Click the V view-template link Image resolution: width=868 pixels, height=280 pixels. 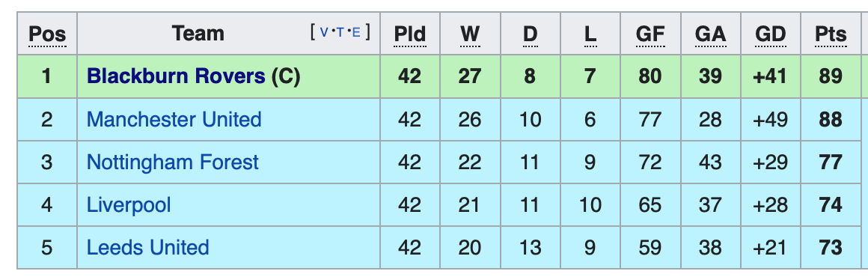coord(324,33)
